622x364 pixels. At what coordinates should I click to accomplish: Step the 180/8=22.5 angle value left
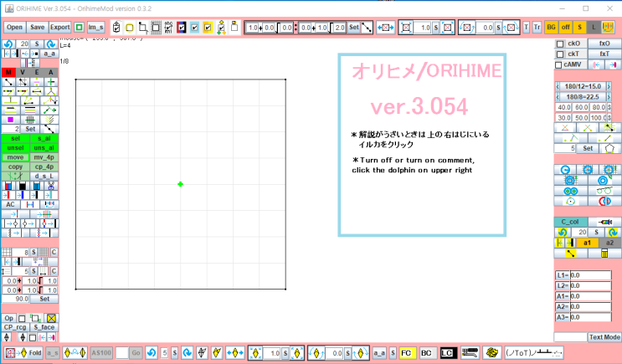pyautogui.click(x=558, y=97)
